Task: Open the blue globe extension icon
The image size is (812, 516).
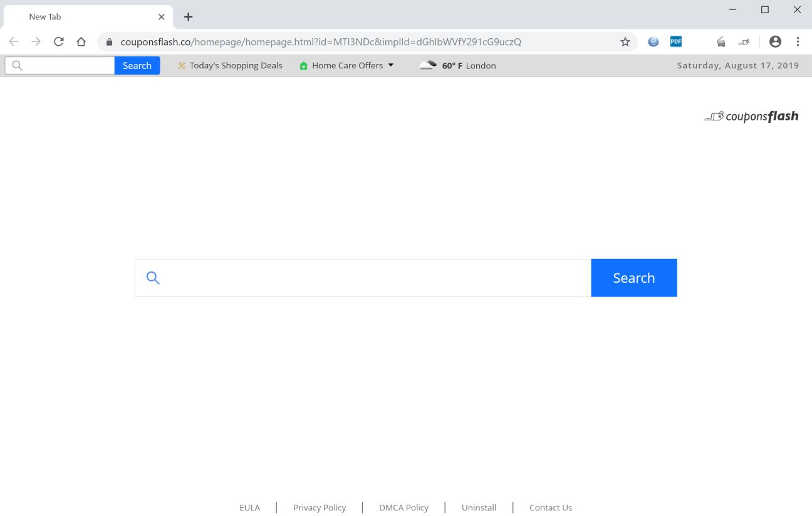Action: pos(653,41)
